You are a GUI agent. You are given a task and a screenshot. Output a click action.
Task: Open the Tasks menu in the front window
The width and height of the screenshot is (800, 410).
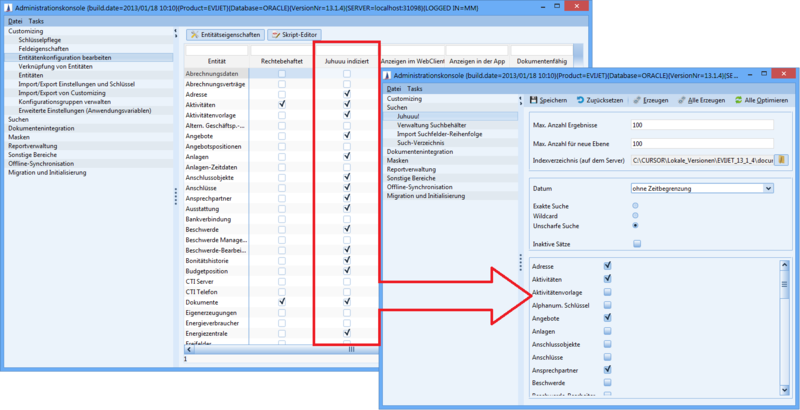[x=416, y=89]
